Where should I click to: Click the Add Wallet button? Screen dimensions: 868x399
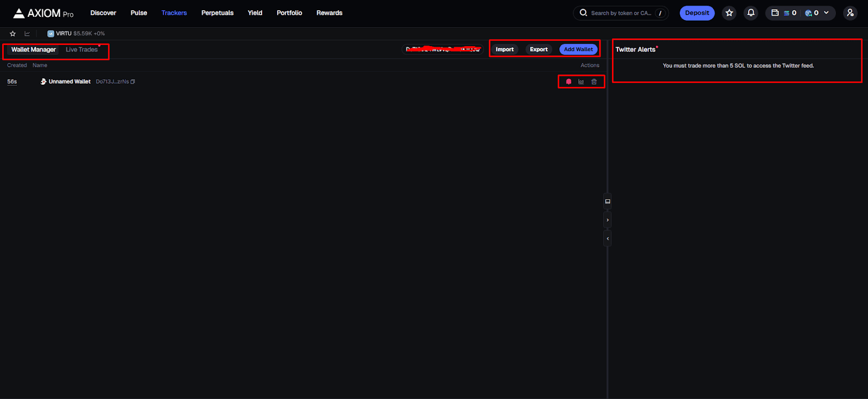pos(578,49)
